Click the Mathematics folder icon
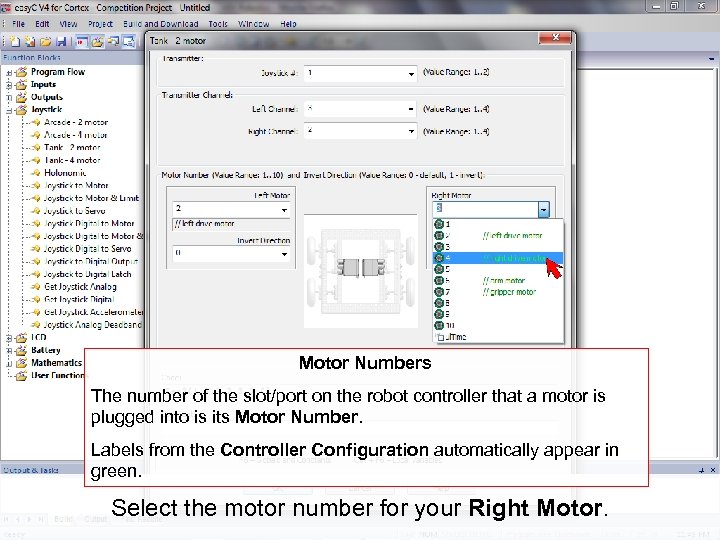This screenshot has height=540, width=720. click(21, 363)
